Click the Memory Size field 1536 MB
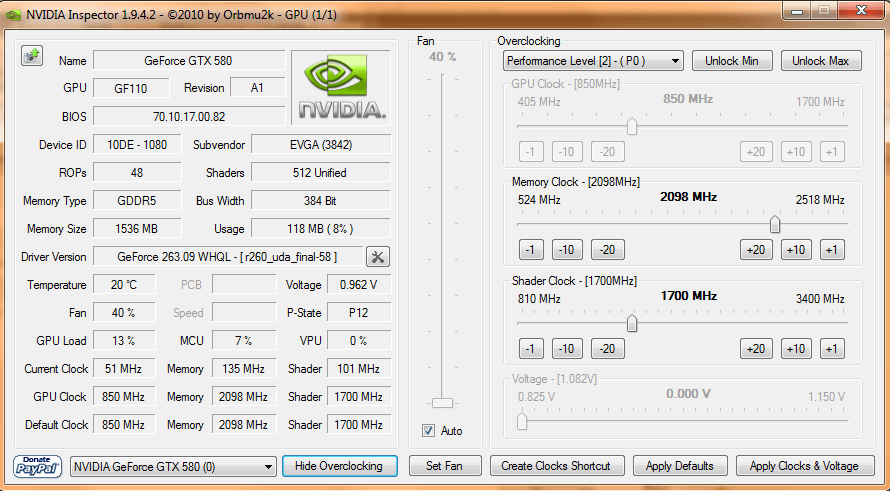 tap(137, 229)
